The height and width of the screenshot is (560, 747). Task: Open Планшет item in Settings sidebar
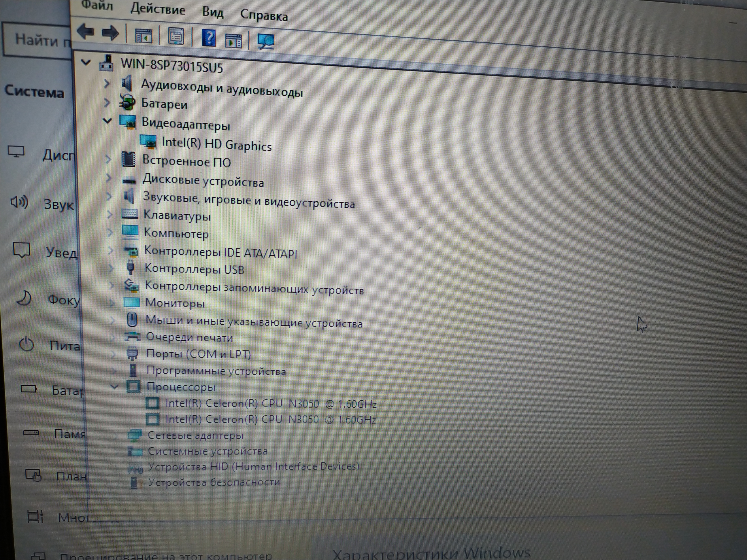coord(56,476)
